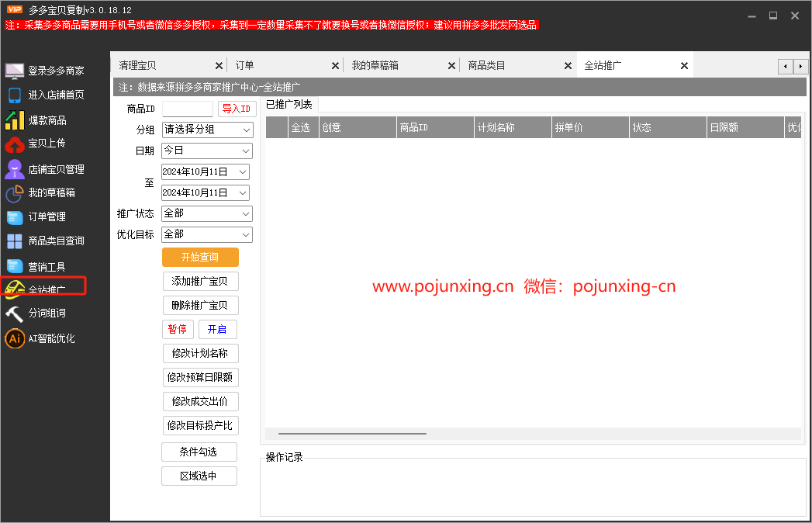Image resolution: width=812 pixels, height=523 pixels.
Task: Click the 登录多多商家 monitor icon
Action: [15, 71]
